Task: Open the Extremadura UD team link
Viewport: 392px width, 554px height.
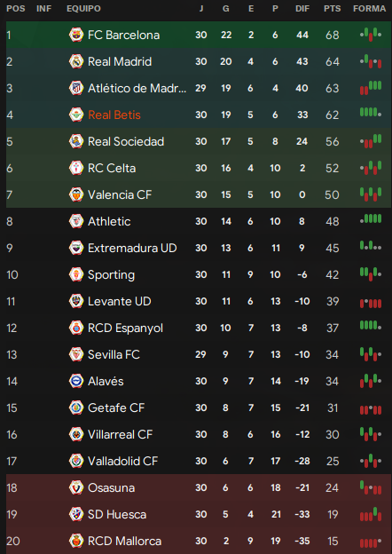Action: (x=132, y=248)
